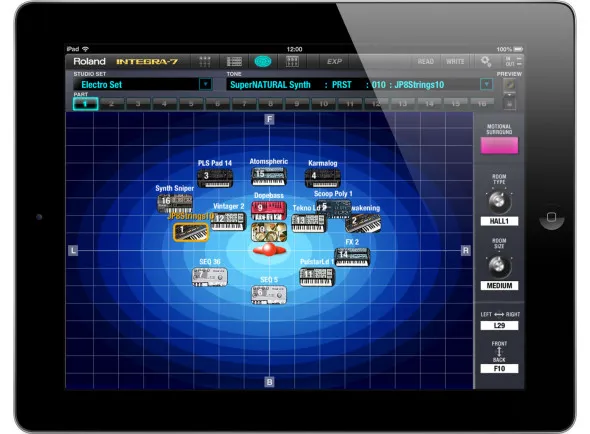Image resolution: width=590 pixels, height=434 pixels.
Task: Tap the MIDI IN/OUT indicator
Action: 513,61
